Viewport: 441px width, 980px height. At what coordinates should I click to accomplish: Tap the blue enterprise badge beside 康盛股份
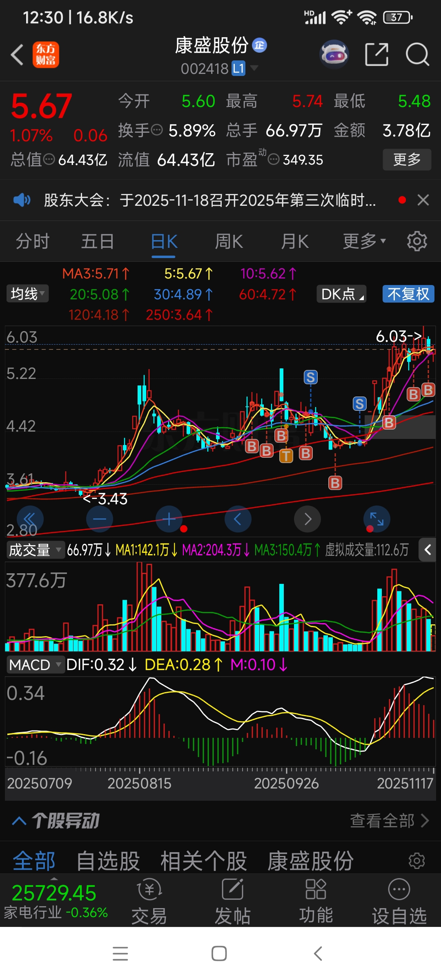coord(259,45)
